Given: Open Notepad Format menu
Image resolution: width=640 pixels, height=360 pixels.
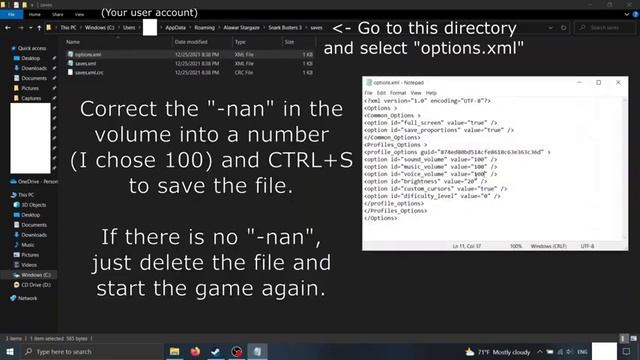Looking at the screenshot, I should pos(398,93).
